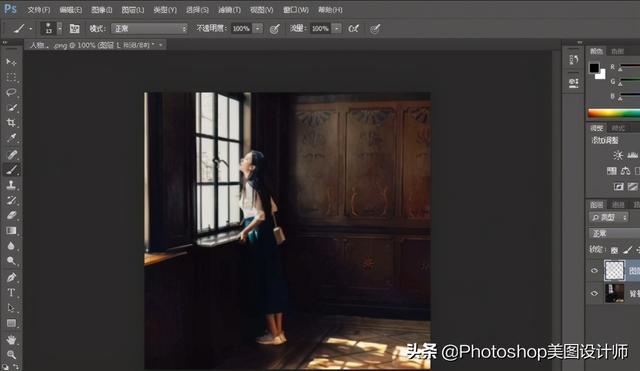The width and height of the screenshot is (640, 371).
Task: Open the blend mode dropdown in options bar
Action: pos(149,29)
